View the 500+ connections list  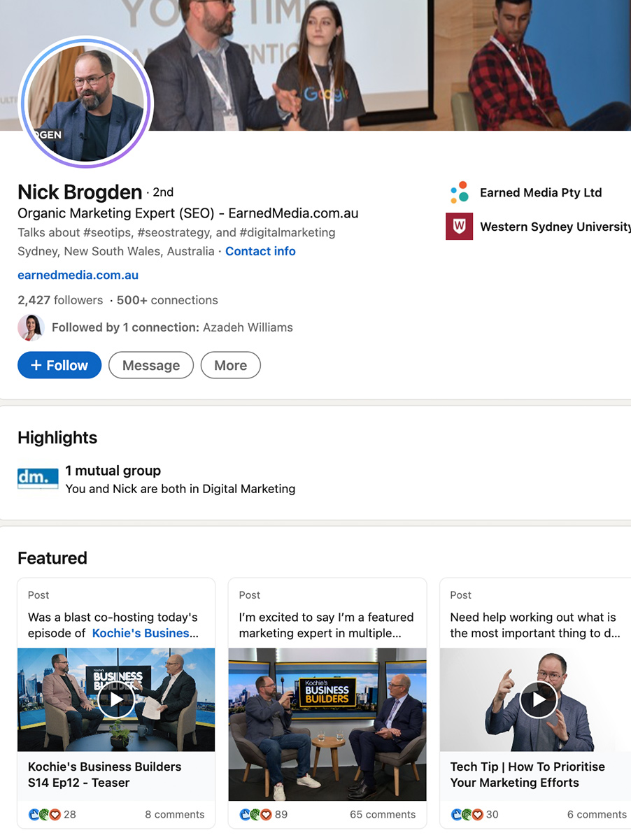pyautogui.click(x=167, y=300)
